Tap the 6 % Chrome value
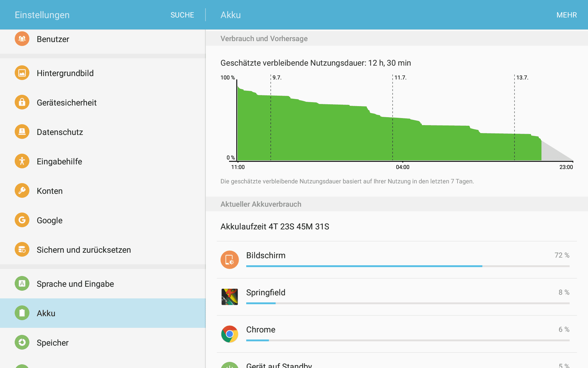The height and width of the screenshot is (368, 588). [x=564, y=329]
